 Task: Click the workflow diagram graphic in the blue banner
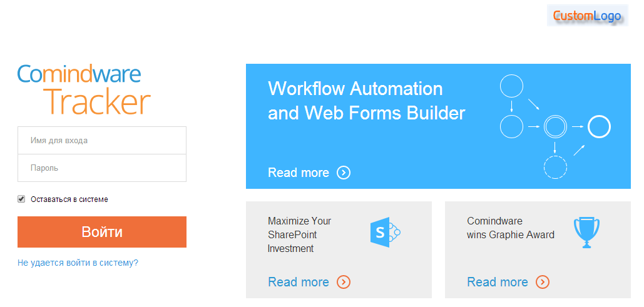click(x=555, y=126)
